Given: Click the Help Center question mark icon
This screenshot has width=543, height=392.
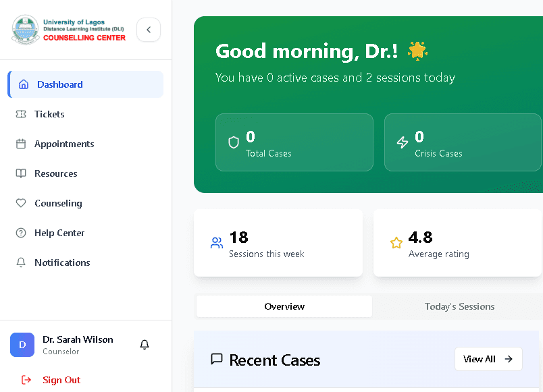Looking at the screenshot, I should point(21,233).
